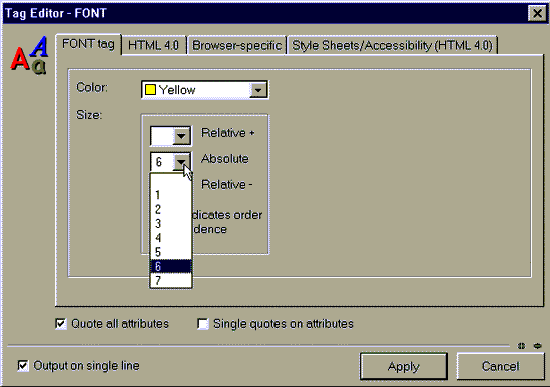Click the Cancel button
550x387 pixels.
[x=501, y=366]
